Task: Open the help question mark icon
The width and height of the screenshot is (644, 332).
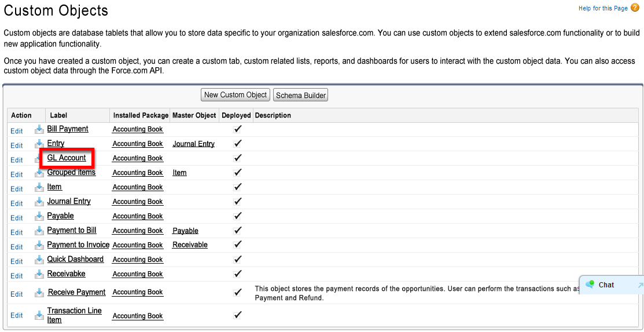Action: (x=635, y=8)
